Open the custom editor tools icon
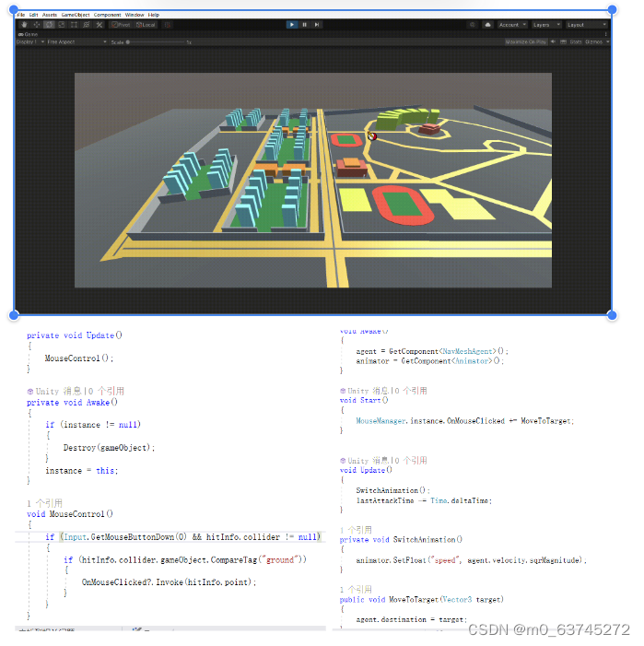 point(99,25)
